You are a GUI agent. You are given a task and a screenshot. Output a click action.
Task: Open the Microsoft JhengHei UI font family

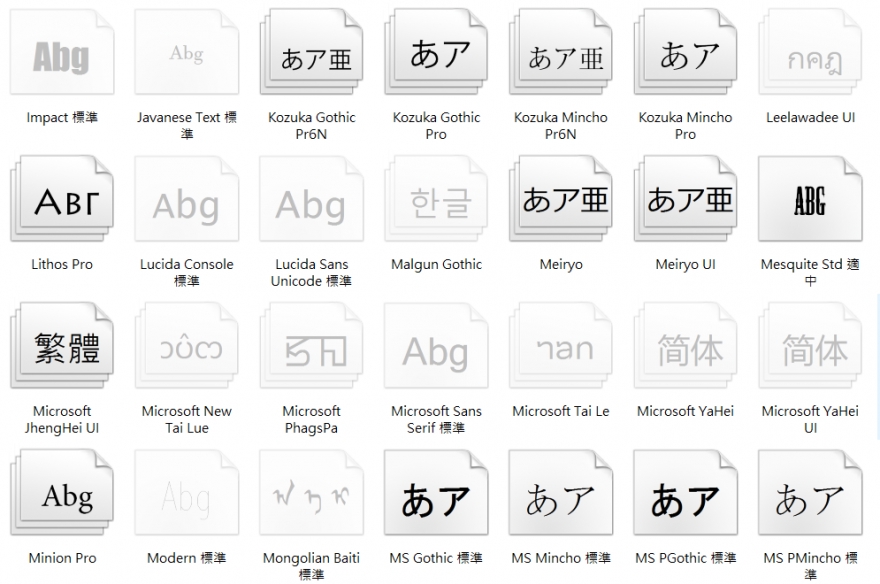point(61,350)
